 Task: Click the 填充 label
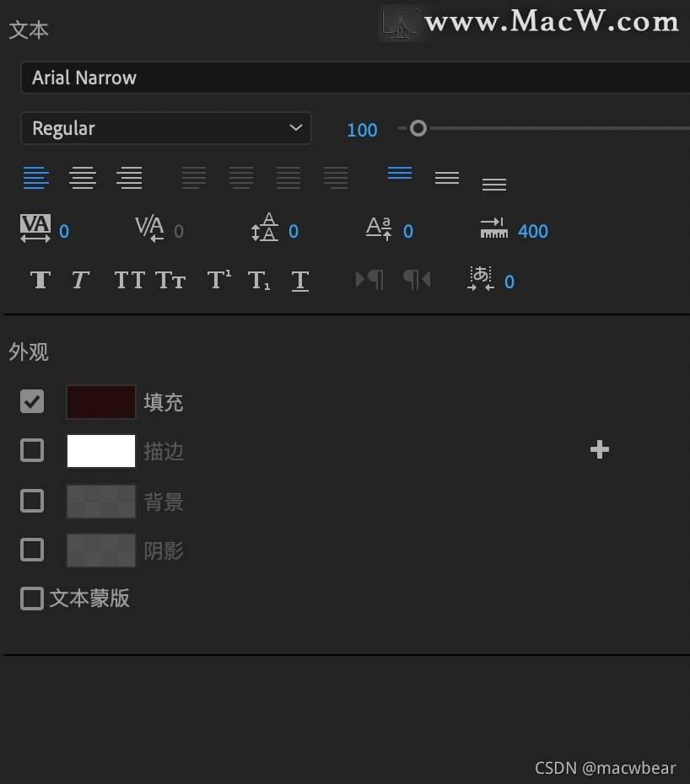click(164, 402)
